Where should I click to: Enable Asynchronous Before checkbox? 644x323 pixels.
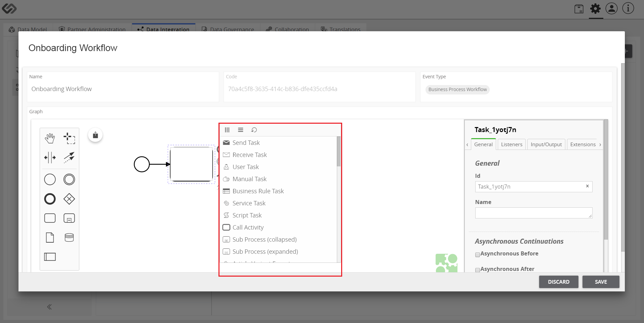[477, 255]
